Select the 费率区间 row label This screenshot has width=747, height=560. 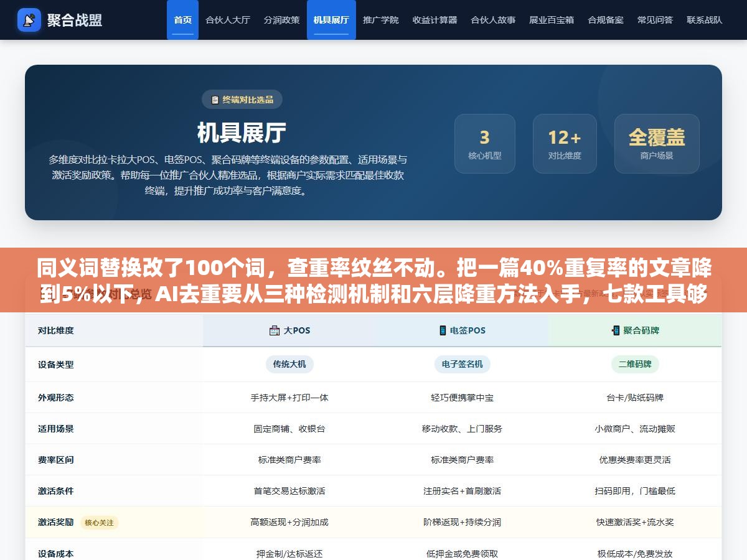click(x=56, y=460)
